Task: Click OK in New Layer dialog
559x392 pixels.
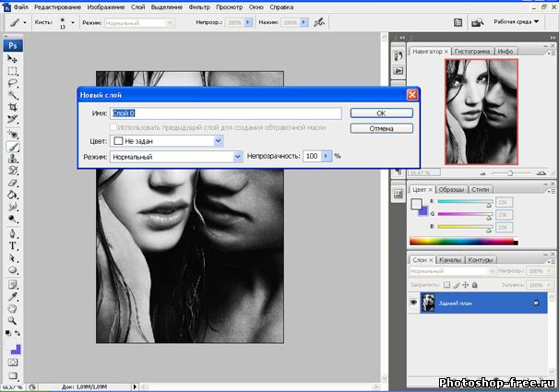Action: (380, 113)
